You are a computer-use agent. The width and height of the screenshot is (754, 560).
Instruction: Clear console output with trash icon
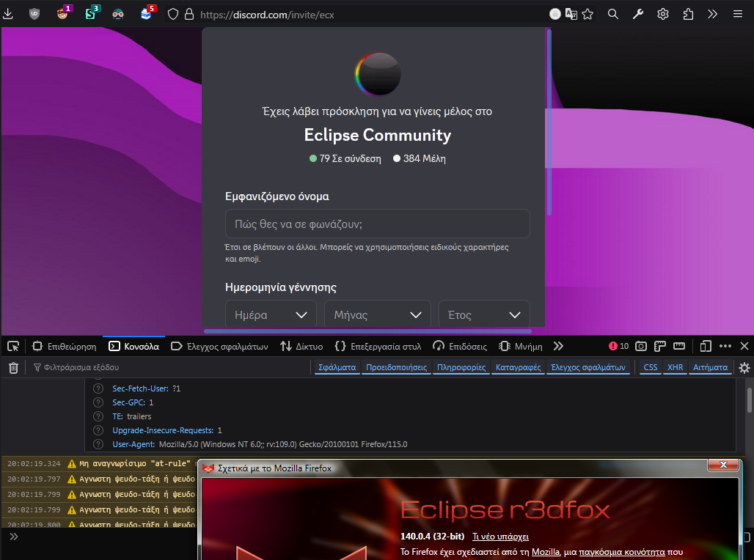13,368
